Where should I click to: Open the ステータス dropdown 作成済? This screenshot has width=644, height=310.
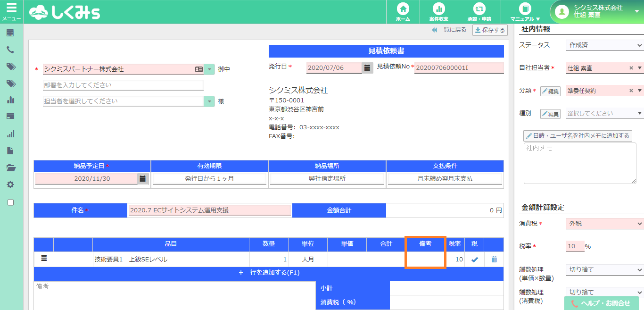(605, 45)
